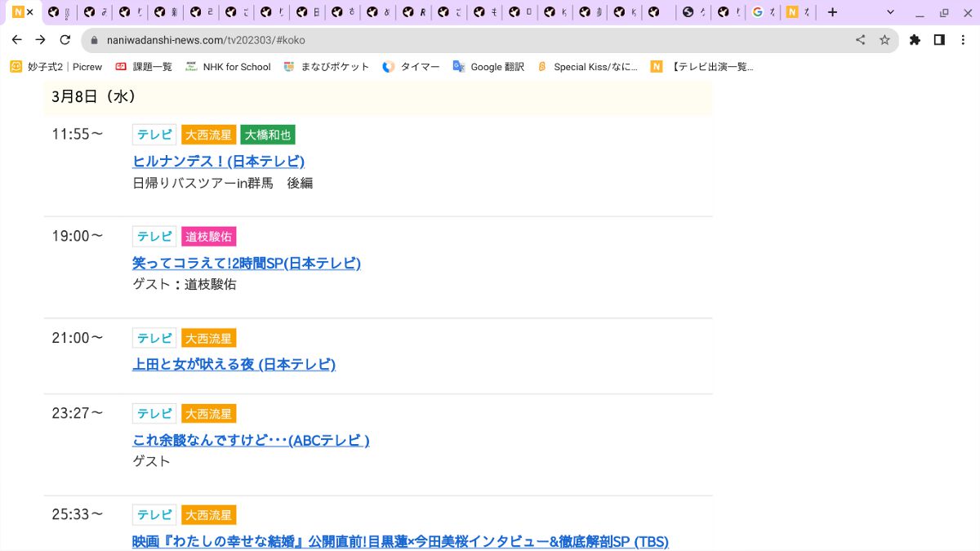The image size is (980, 551).
Task: Open a new tab with the plus icon
Action: [x=831, y=12]
